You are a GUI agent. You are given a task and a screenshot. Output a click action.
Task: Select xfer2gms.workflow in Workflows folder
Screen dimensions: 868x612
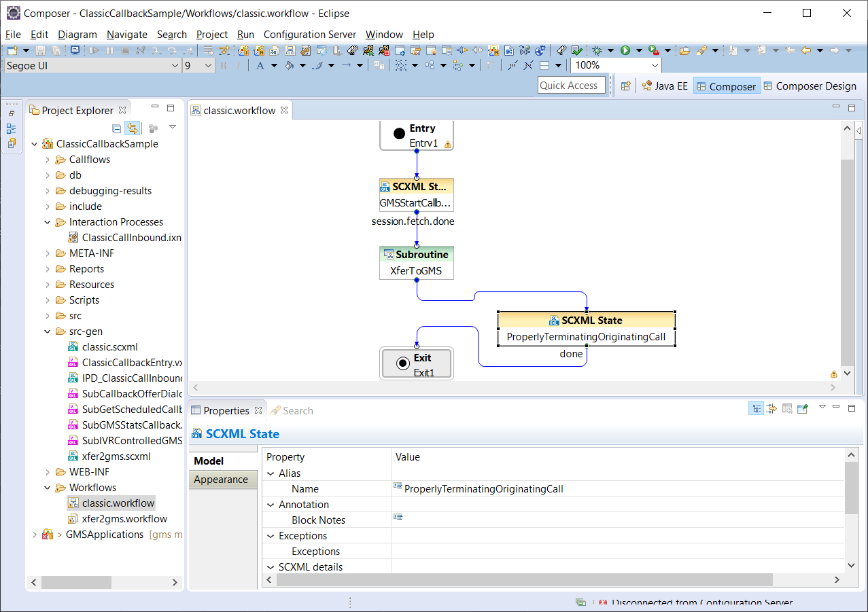click(124, 519)
